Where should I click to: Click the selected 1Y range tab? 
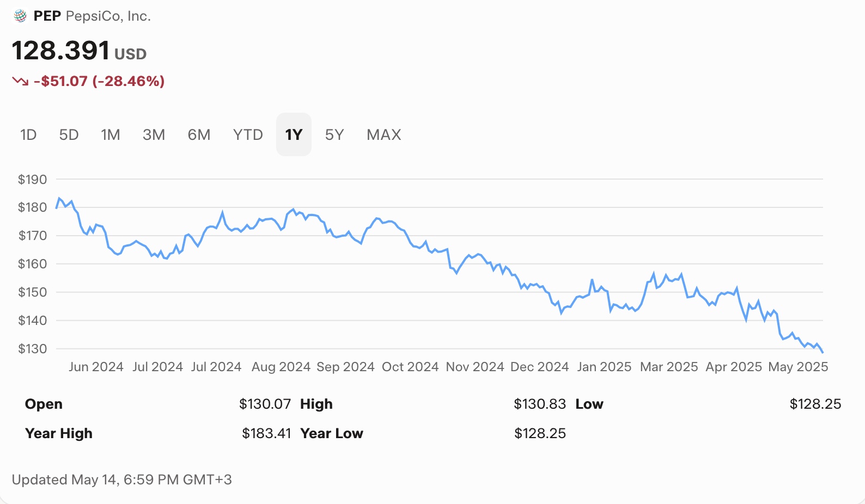294,134
